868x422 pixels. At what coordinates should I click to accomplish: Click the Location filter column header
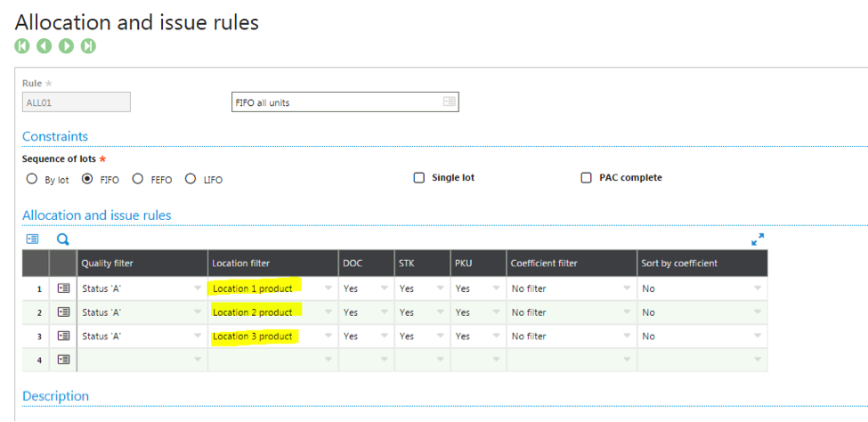point(273,263)
